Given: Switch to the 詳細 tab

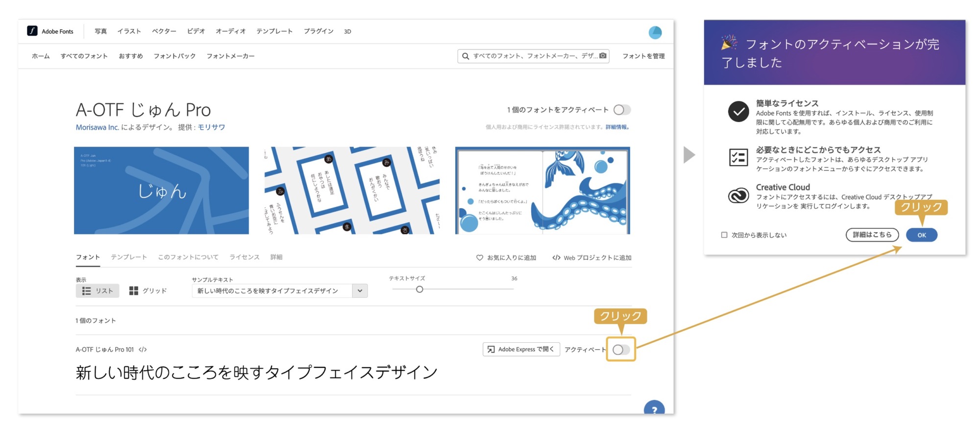Looking at the screenshot, I should coord(276,258).
